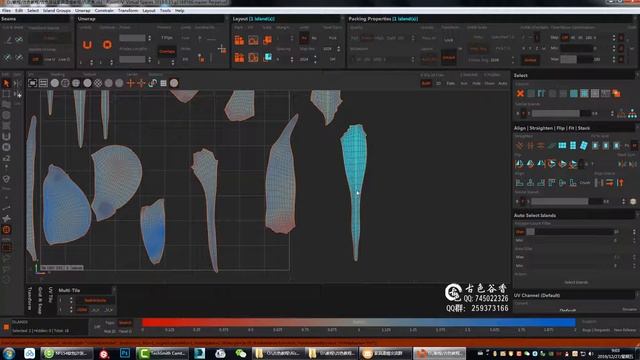The image size is (640, 360).
Task: Open Photoshop from the Windows taskbar
Action: pos(125,353)
